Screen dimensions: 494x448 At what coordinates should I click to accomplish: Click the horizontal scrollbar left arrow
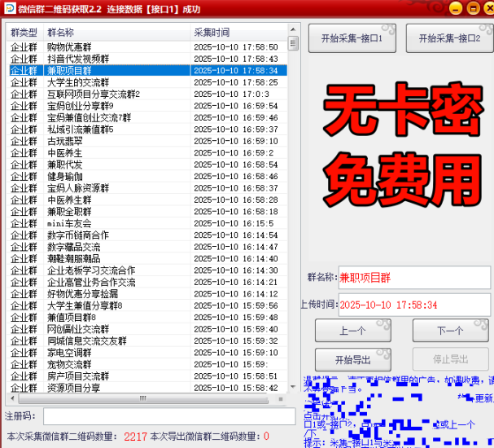click(12, 398)
